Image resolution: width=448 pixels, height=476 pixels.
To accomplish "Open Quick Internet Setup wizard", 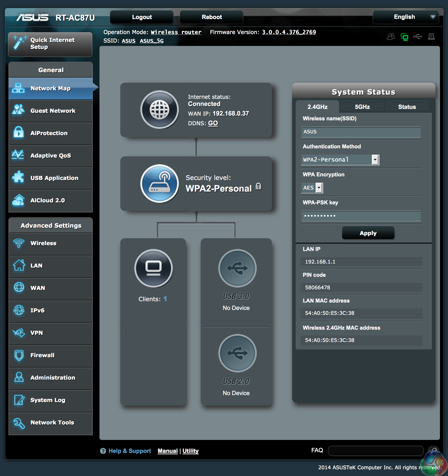I will point(50,44).
